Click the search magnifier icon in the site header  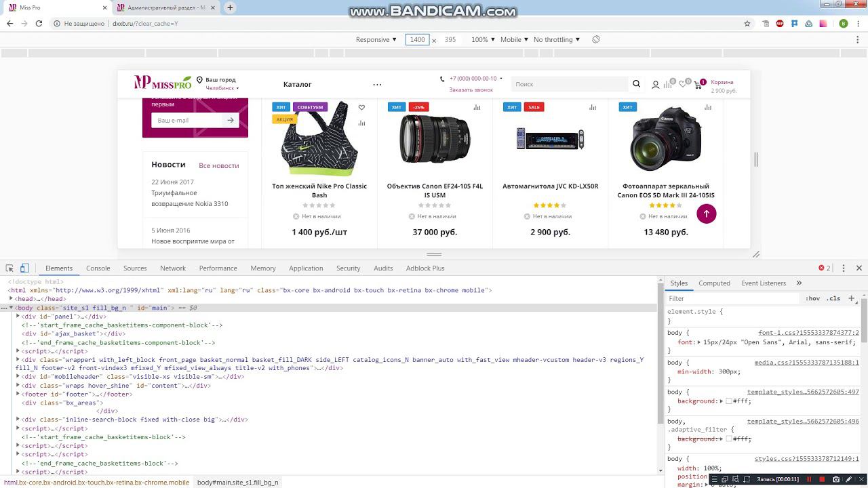636,84
